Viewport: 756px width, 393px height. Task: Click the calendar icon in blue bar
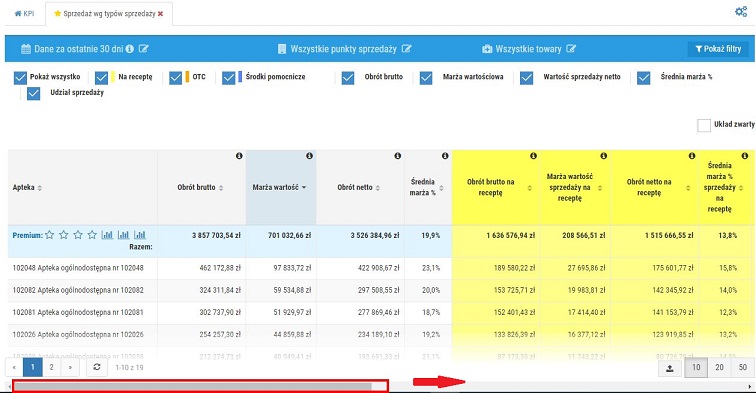pyautogui.click(x=26, y=49)
